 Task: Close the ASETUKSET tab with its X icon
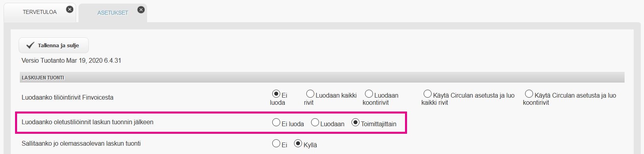141,10
